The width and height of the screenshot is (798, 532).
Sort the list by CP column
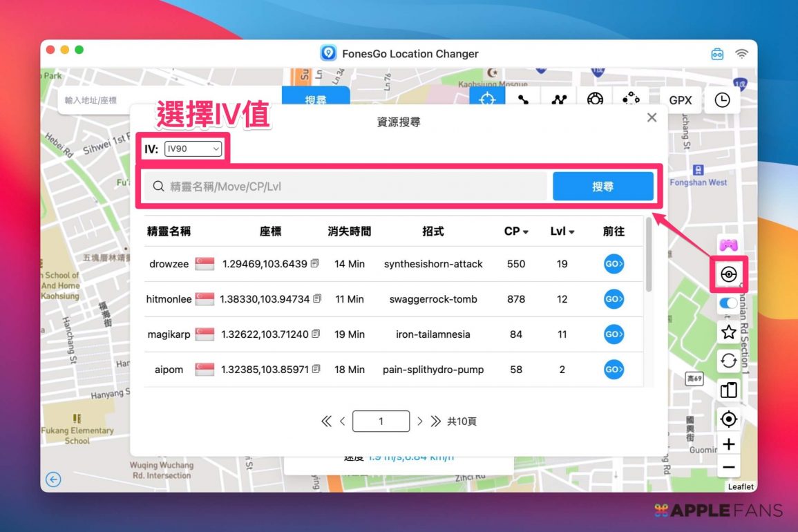pyautogui.click(x=516, y=231)
